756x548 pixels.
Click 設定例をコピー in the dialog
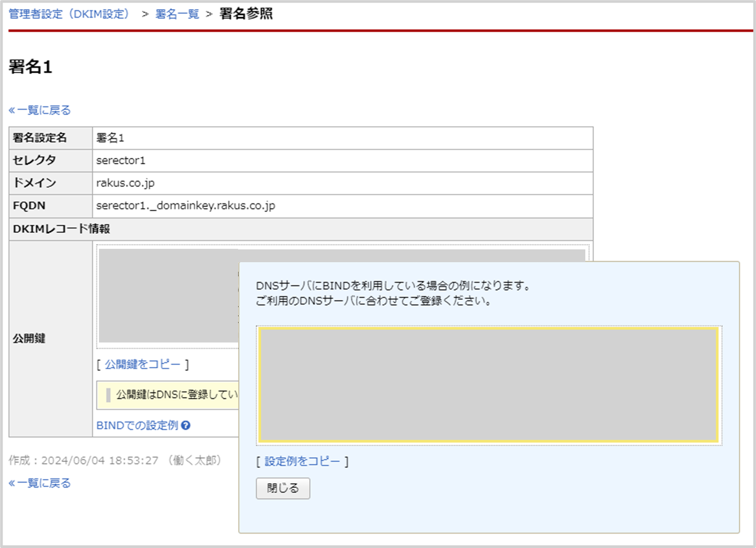(x=303, y=460)
